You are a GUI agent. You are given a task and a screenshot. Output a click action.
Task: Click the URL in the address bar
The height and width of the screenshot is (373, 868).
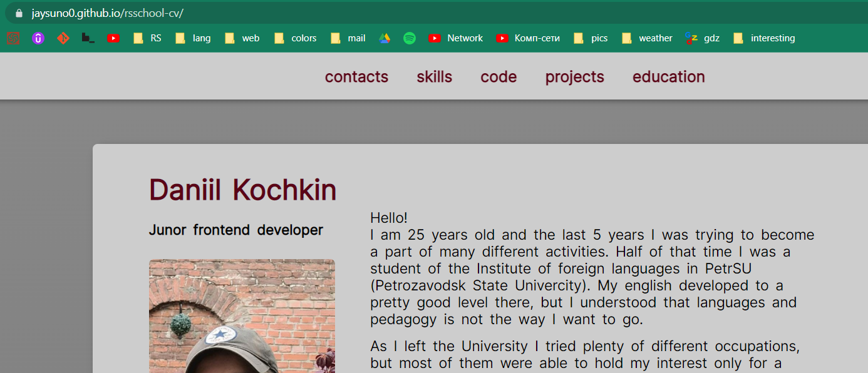point(107,13)
